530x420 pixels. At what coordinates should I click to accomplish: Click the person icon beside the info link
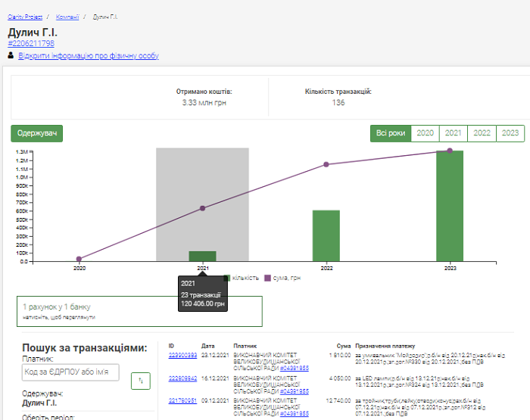(11, 56)
